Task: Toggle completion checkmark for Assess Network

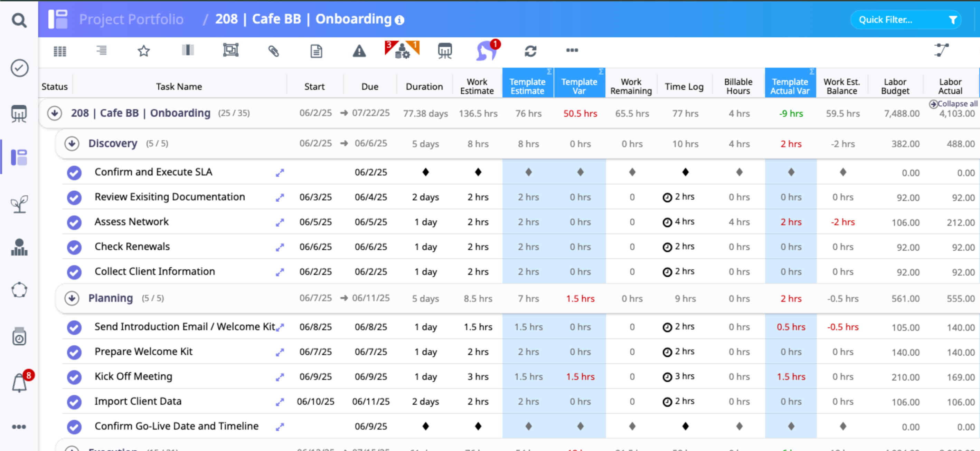Action: pyautogui.click(x=74, y=222)
